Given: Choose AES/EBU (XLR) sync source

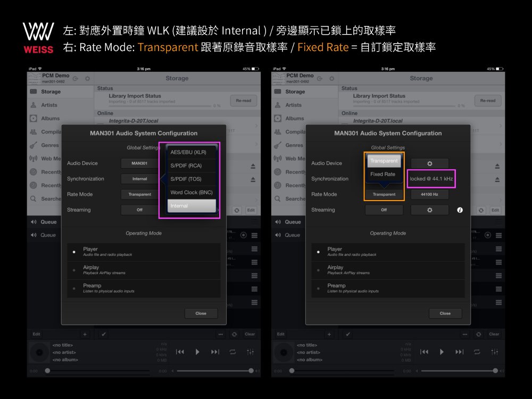Looking at the screenshot, I should [192, 152].
